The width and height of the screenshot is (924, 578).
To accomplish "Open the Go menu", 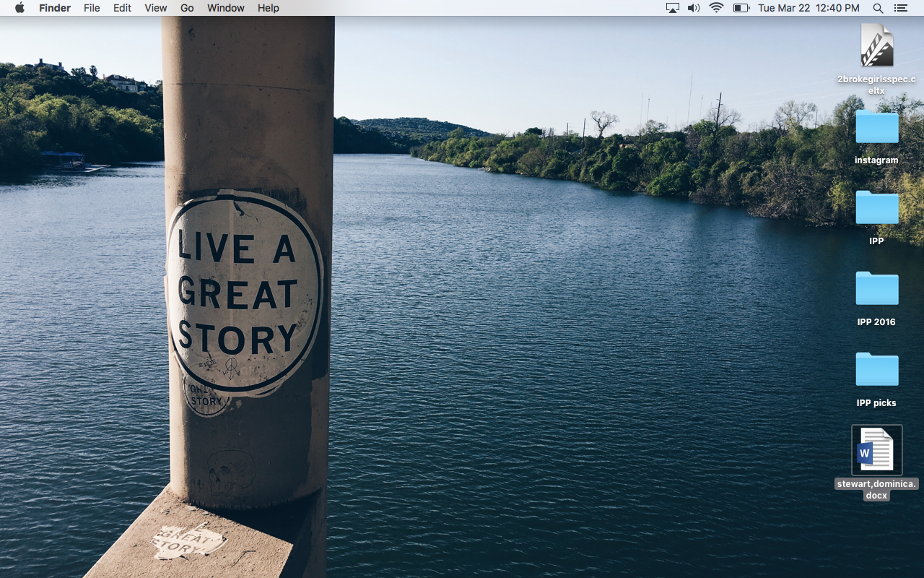I will [187, 8].
